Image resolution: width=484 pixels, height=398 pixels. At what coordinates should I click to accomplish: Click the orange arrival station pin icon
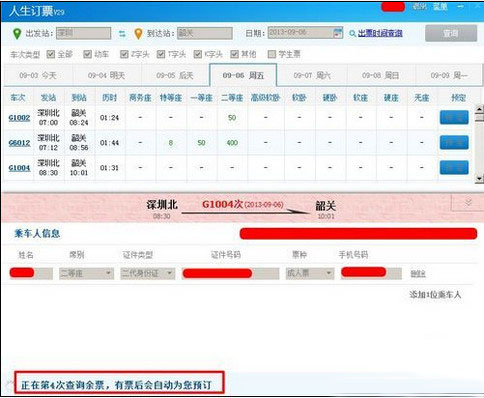tap(138, 33)
